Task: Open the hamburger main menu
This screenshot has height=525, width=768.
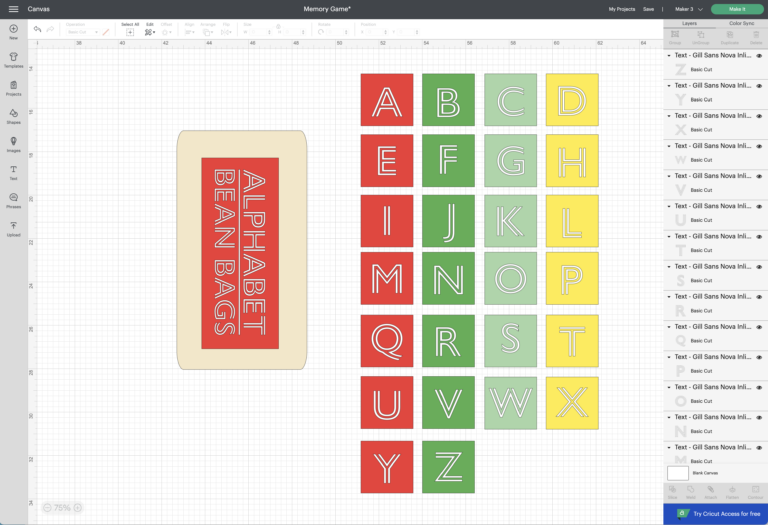Action: point(13,8)
